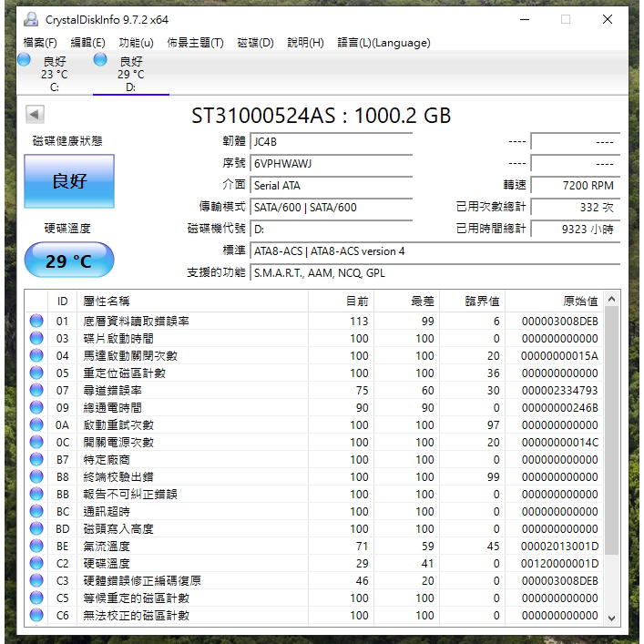Open the 編輯(E) menu

tap(87, 43)
